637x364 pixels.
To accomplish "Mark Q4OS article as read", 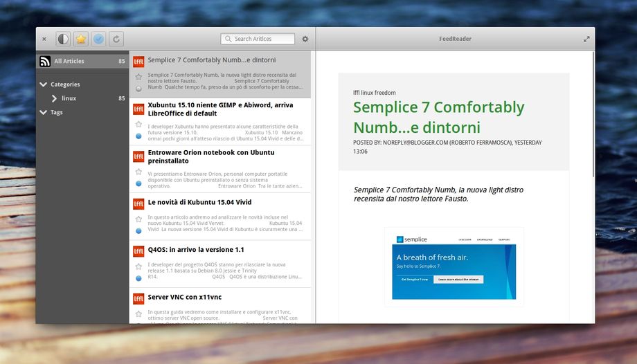I will 138,279.
